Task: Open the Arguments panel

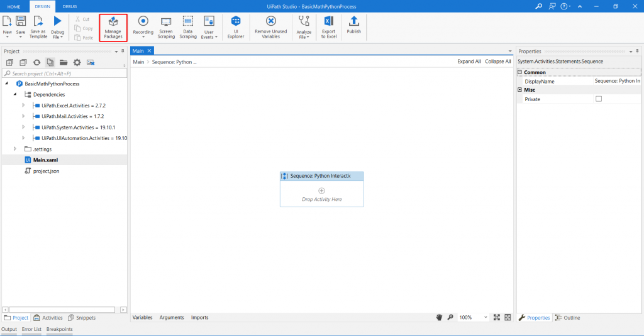Action: pos(172,318)
